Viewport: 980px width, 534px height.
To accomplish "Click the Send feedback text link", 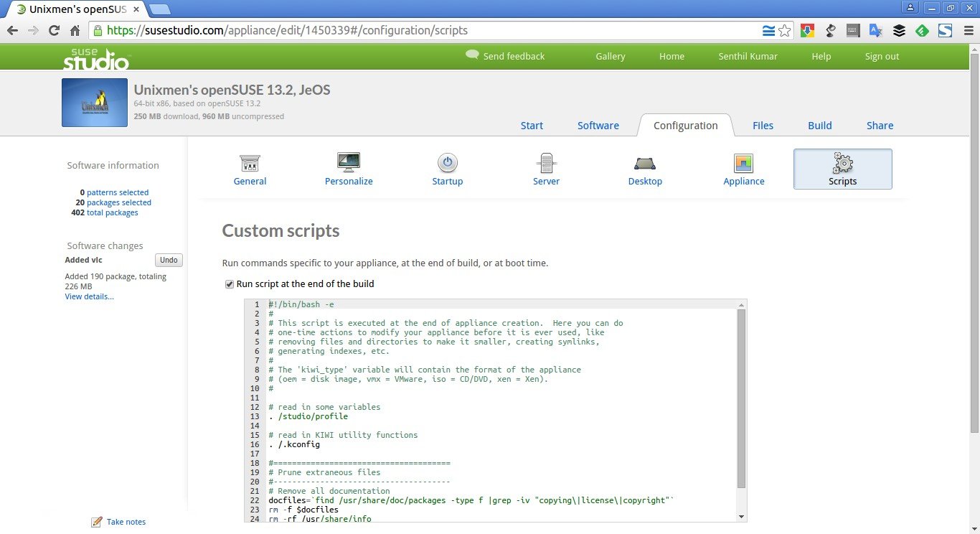I will point(514,56).
